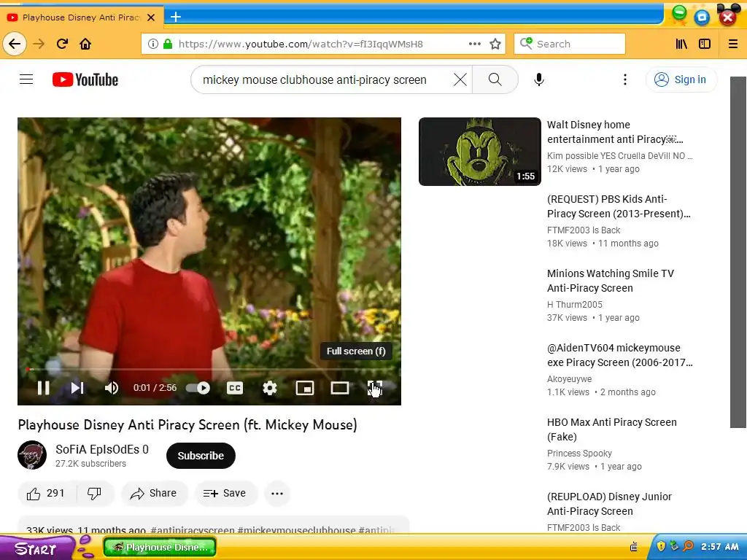This screenshot has width=747, height=560.
Task: Open page actions ellipsis in address bar
Action: 474,44
